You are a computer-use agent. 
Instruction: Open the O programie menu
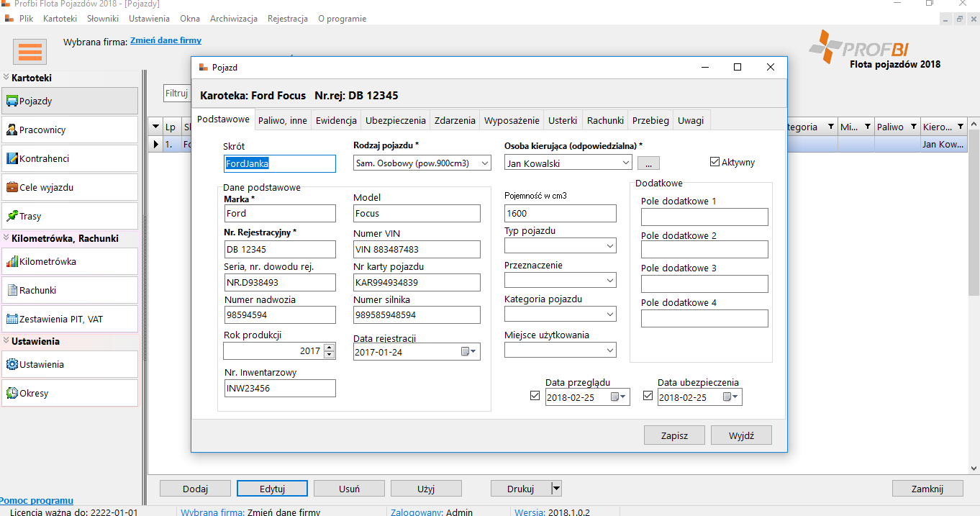[x=342, y=19]
